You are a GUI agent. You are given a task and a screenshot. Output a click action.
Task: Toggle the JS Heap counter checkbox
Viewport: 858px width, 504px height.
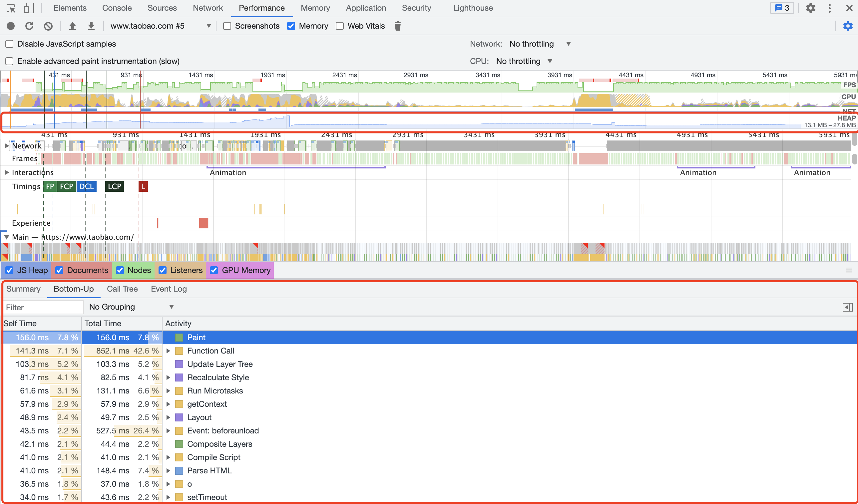coord(10,270)
